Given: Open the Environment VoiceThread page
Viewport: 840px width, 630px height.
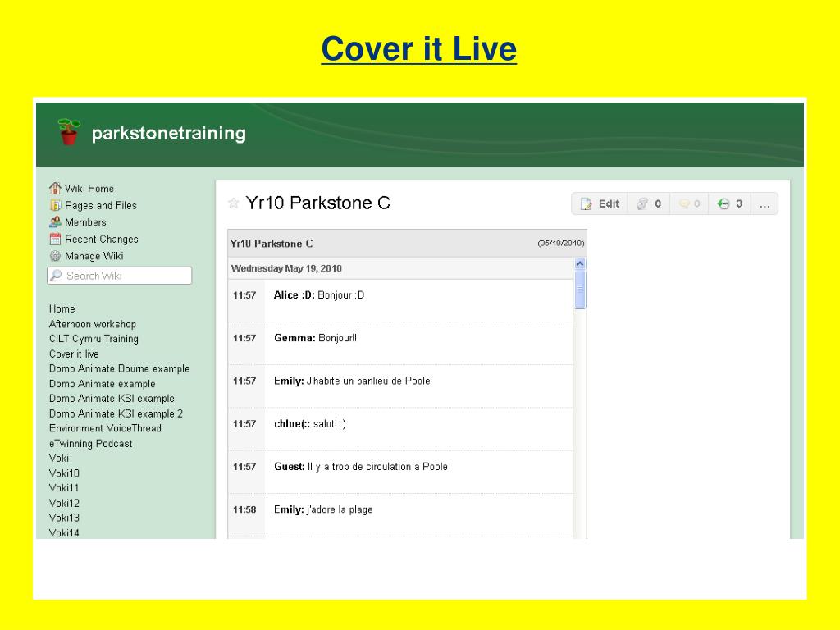Looking at the screenshot, I should coord(105,428).
